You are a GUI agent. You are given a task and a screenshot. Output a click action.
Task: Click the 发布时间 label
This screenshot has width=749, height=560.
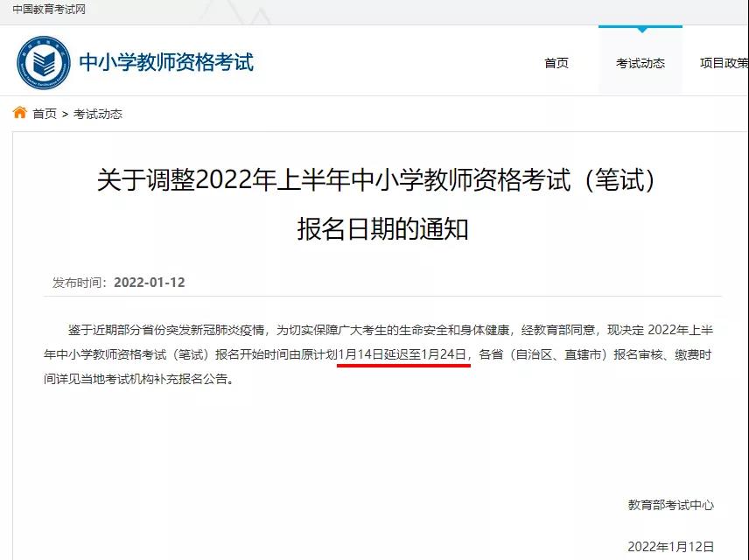80,283
